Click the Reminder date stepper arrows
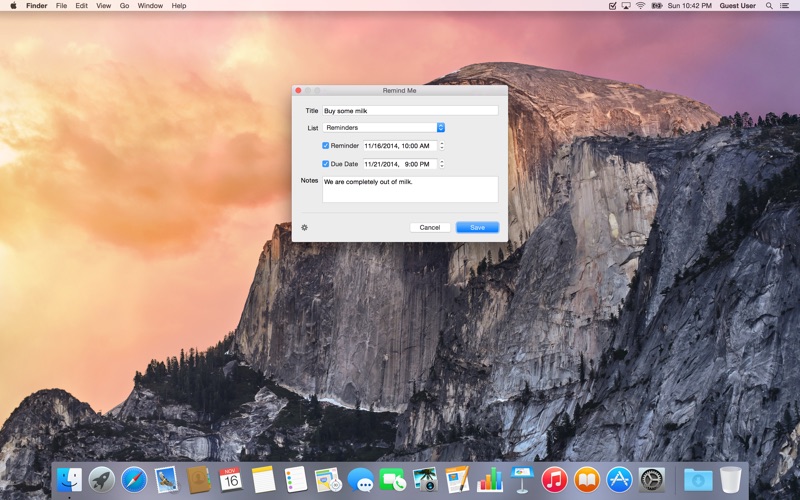Viewport: 800px width, 500px height. point(442,146)
